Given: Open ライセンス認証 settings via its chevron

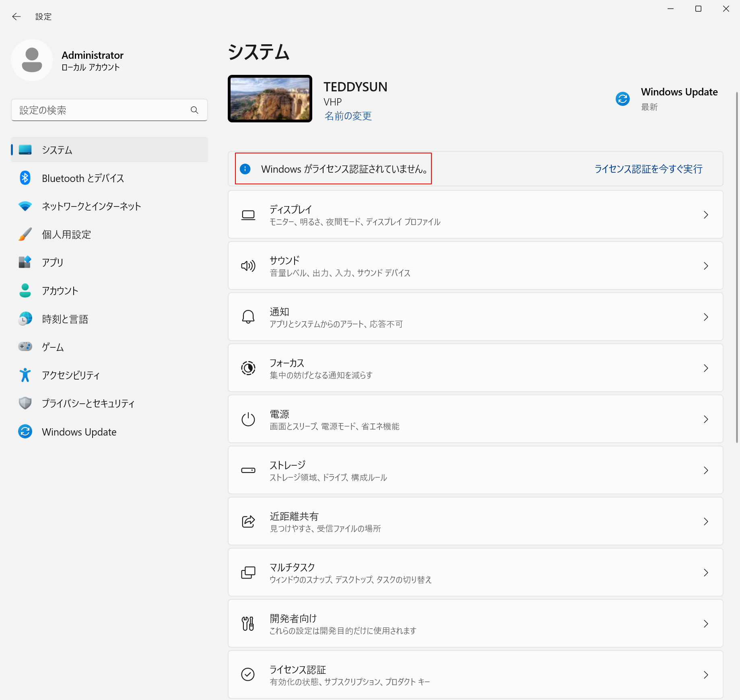Looking at the screenshot, I should pyautogui.click(x=706, y=675).
